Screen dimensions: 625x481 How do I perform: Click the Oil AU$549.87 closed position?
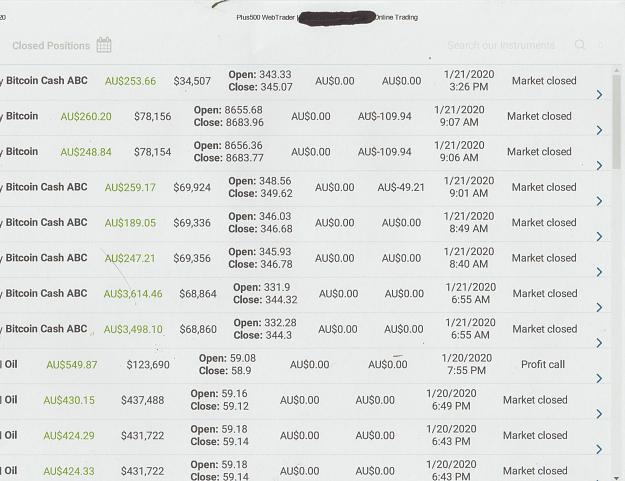305,366
